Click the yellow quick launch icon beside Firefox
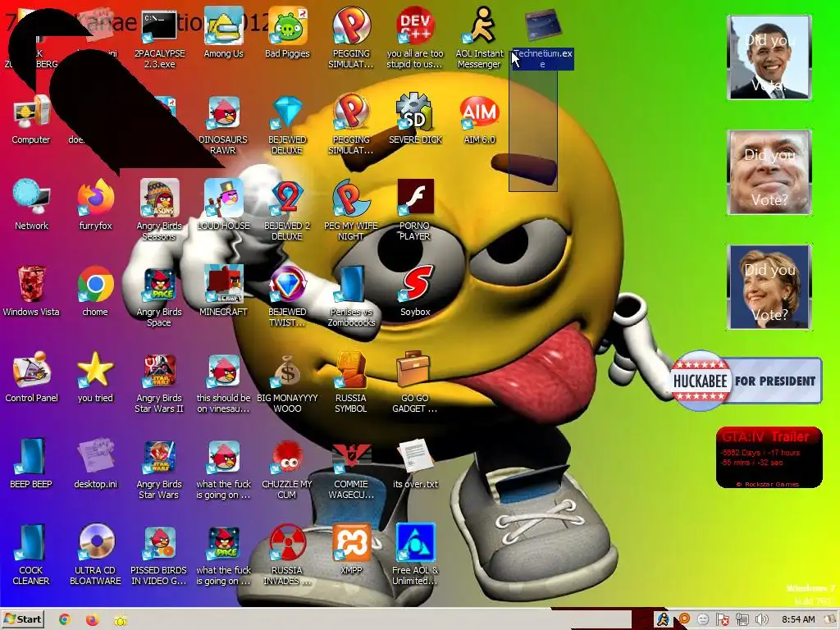 point(120,620)
